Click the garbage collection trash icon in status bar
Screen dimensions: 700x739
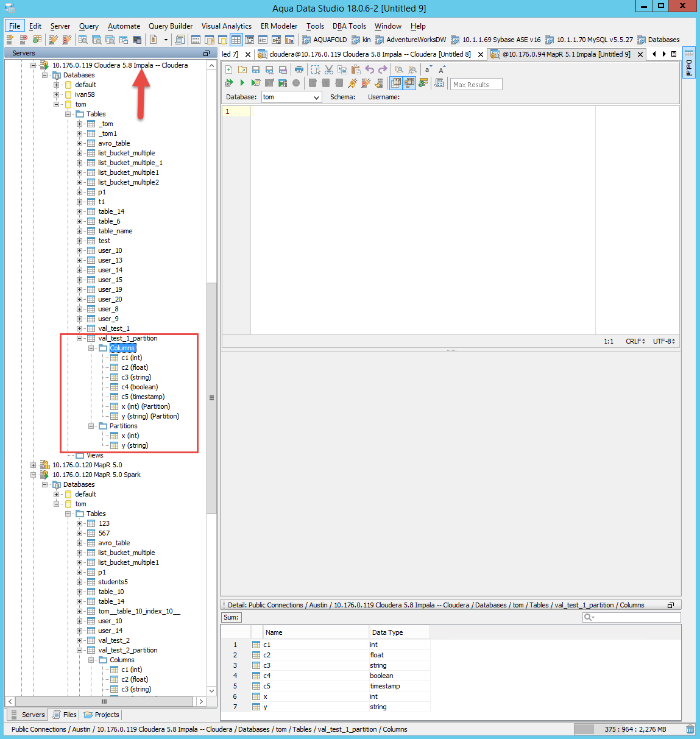click(690, 729)
